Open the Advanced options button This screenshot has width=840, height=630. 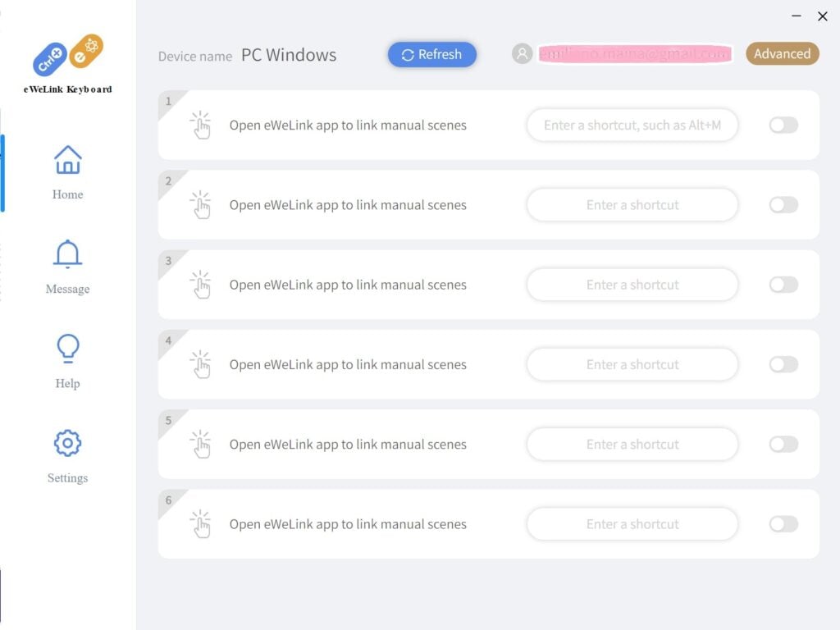tap(782, 53)
